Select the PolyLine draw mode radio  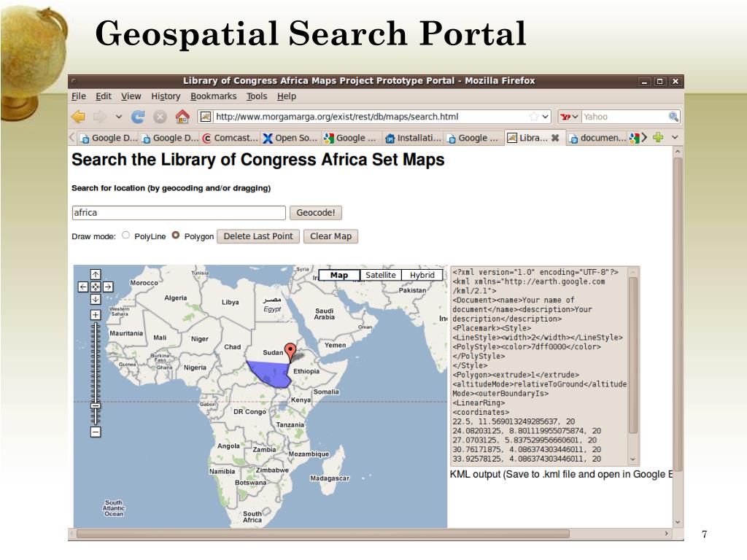pyautogui.click(x=125, y=236)
